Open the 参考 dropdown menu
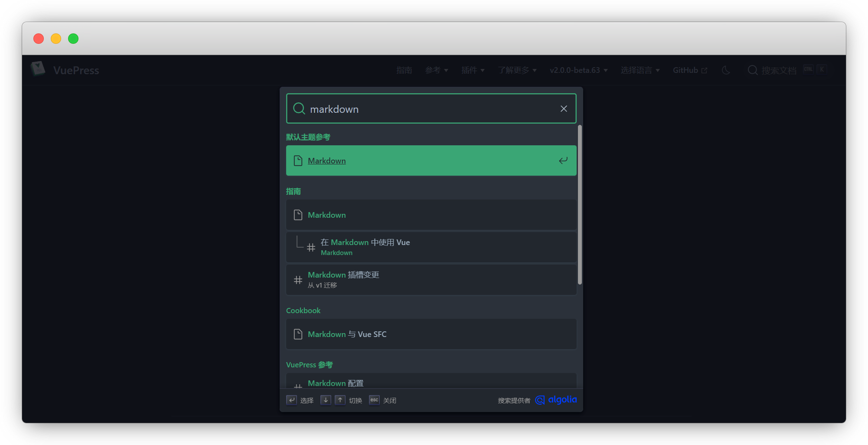 (436, 70)
